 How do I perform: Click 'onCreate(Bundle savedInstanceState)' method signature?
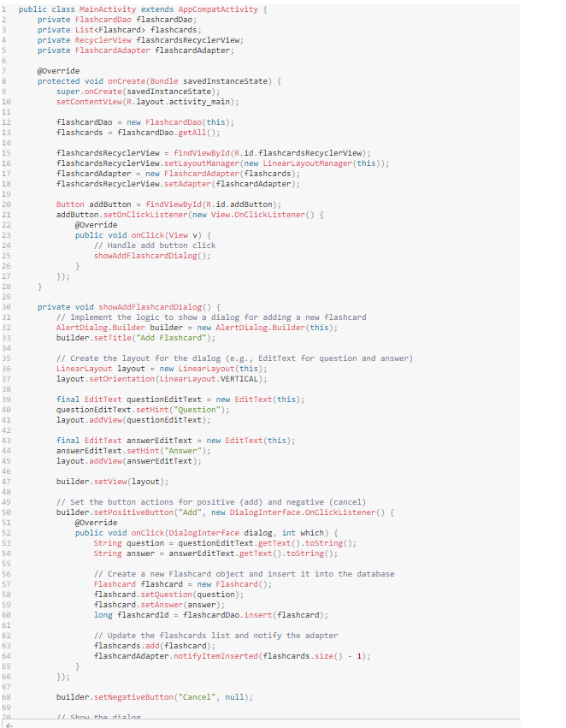pos(190,81)
